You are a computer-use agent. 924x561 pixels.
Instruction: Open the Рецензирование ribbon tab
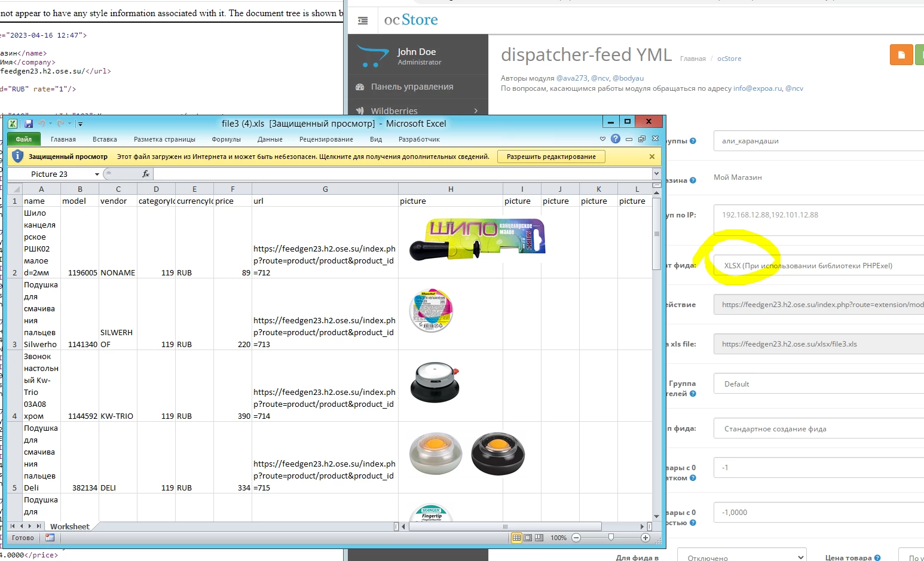point(326,139)
